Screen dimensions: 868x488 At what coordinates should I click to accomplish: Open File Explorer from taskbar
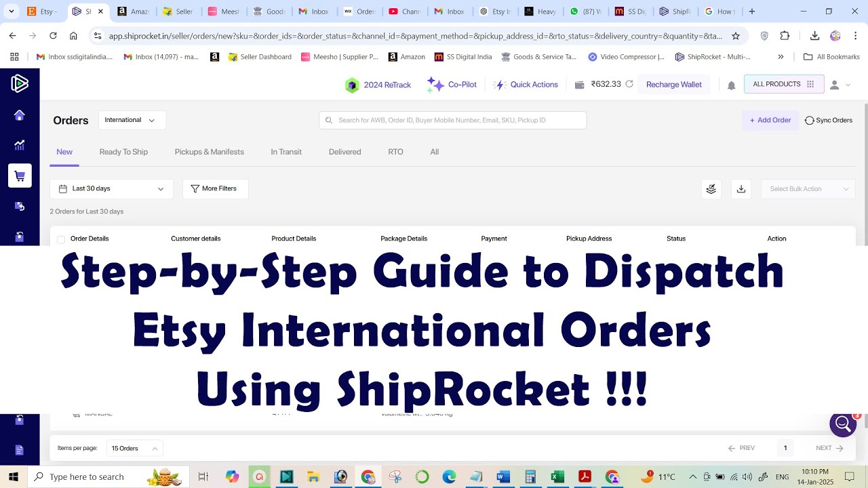(x=313, y=476)
